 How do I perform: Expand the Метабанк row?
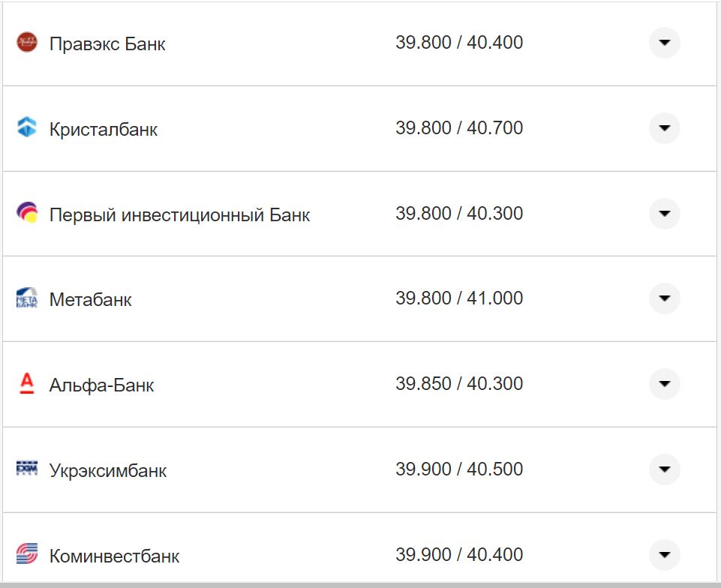tap(663, 298)
